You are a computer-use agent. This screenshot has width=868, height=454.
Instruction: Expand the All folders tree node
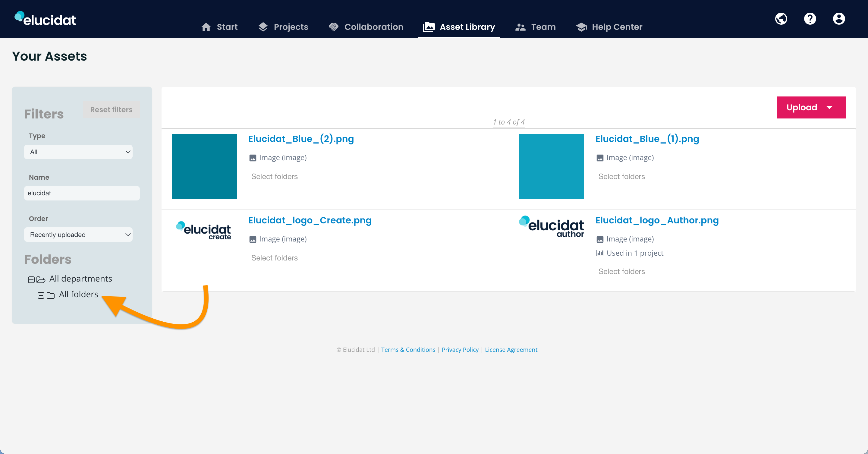[x=41, y=295]
